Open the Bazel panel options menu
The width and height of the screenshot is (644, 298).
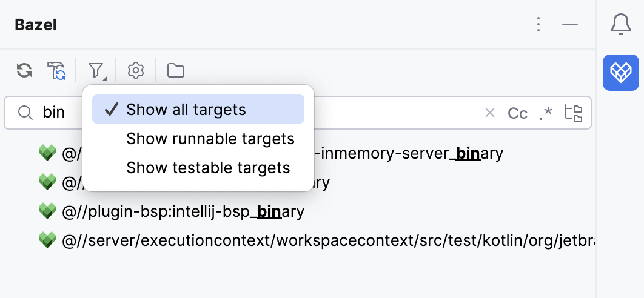click(538, 25)
